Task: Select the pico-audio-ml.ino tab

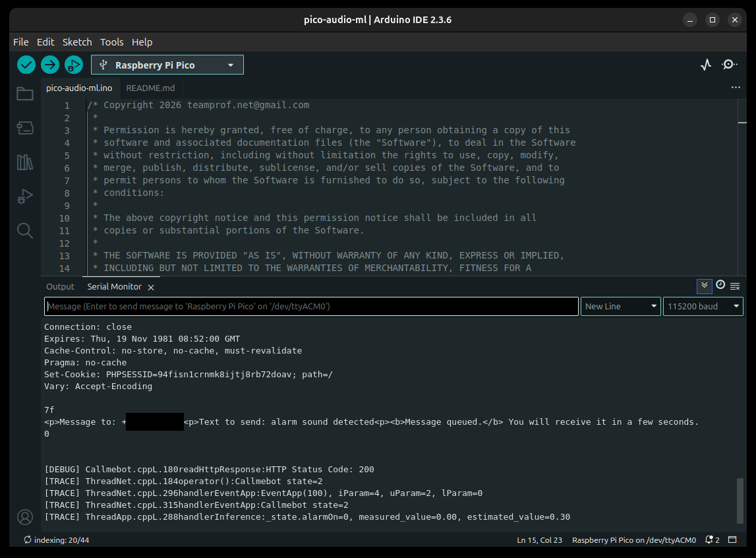Action: tap(79, 88)
